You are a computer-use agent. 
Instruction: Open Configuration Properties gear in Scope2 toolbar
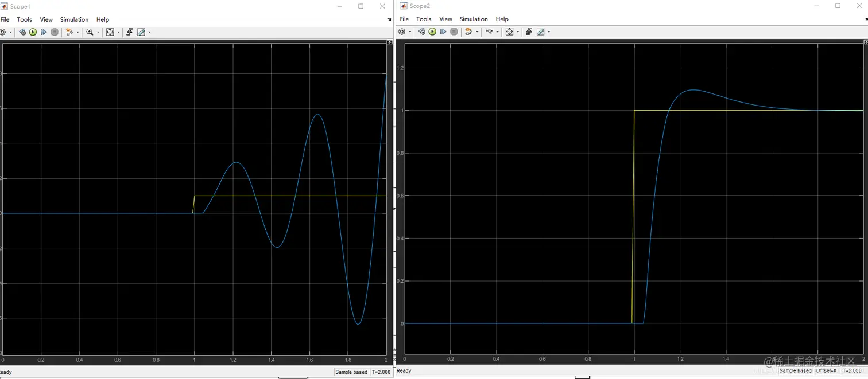[x=402, y=32]
